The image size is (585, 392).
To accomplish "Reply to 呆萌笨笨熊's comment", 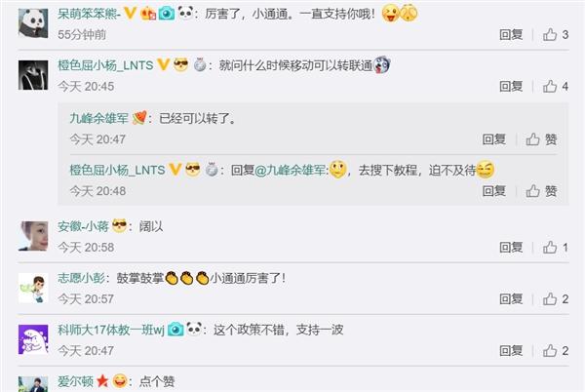I will [x=511, y=35].
